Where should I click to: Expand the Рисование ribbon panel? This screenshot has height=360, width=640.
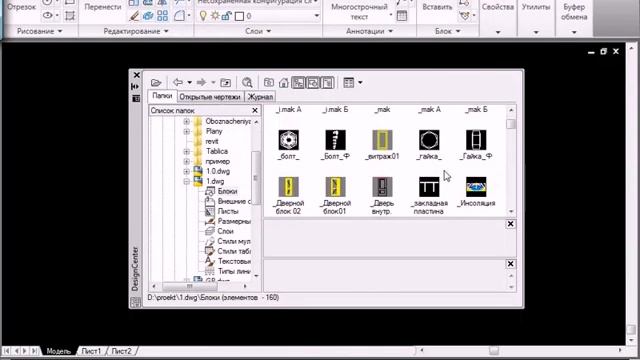(x=40, y=31)
